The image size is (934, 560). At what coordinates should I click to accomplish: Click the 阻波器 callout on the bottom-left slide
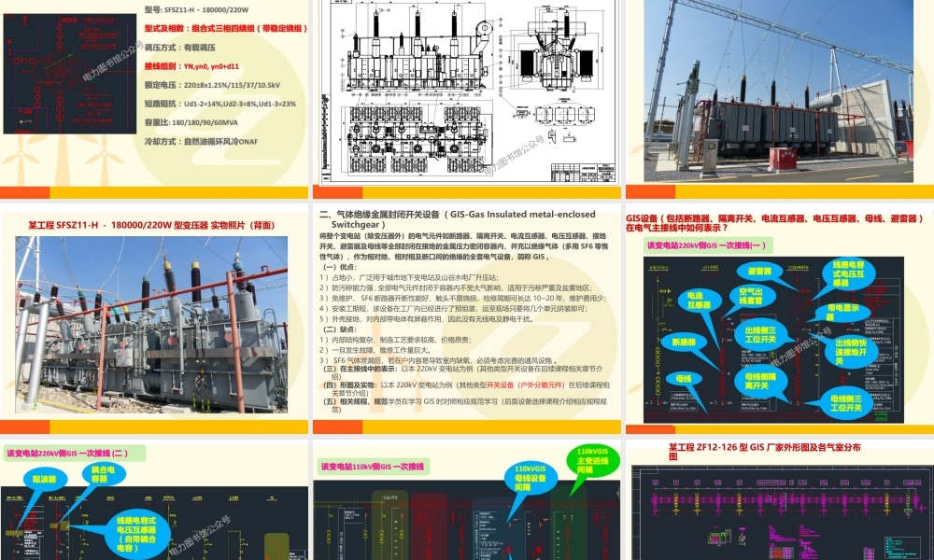coord(45,481)
